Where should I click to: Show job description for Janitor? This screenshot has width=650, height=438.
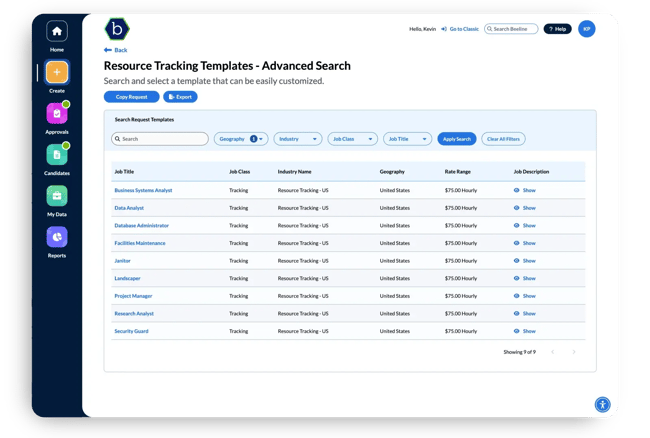point(525,261)
